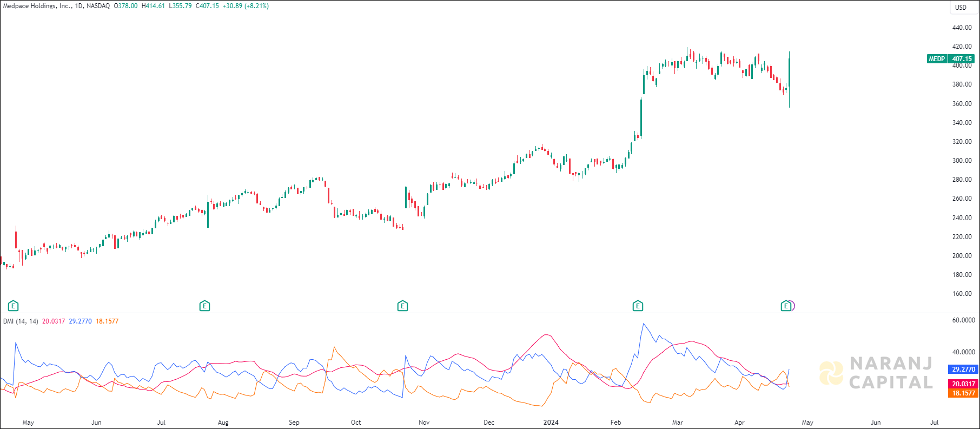This screenshot has height=429, width=980.
Task: Open the USD currency selector
Action: click(x=961, y=8)
